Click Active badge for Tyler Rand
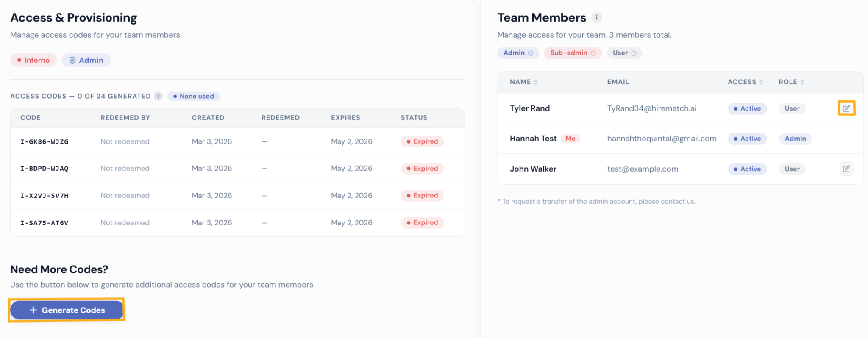868x338 pixels. pos(747,108)
